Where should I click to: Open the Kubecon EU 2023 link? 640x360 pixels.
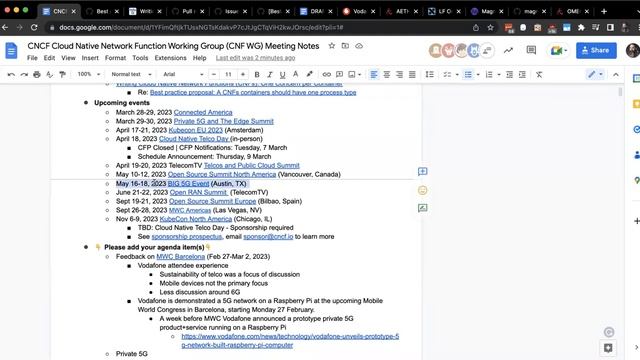coord(196,130)
